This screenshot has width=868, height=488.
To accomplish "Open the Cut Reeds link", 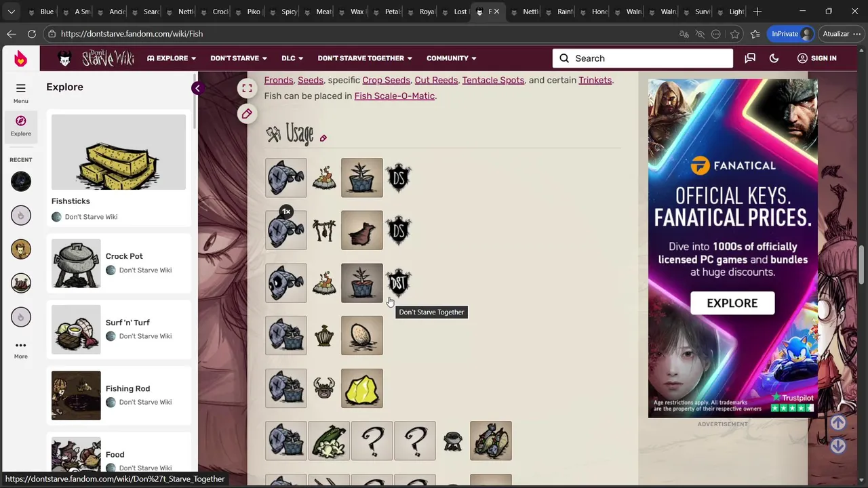I will click(x=436, y=80).
